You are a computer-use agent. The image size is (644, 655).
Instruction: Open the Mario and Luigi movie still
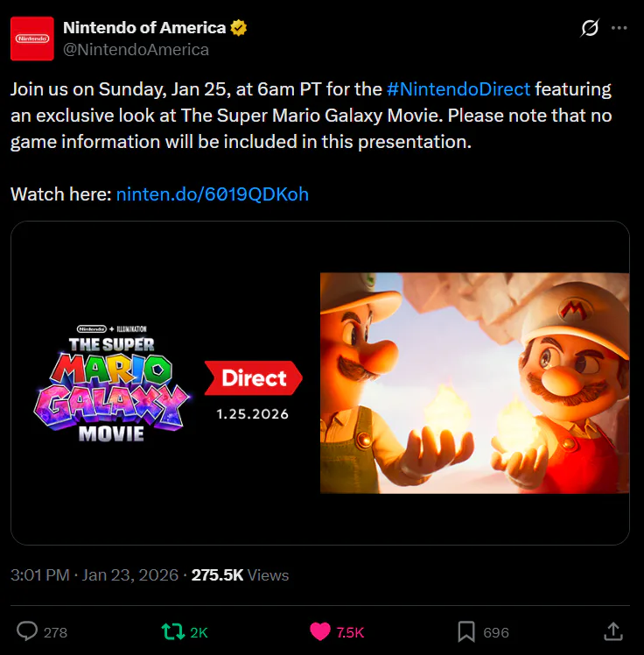474,383
